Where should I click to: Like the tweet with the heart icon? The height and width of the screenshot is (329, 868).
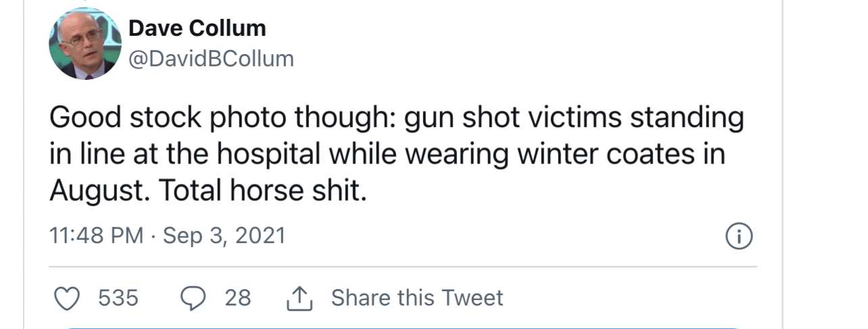(x=66, y=298)
